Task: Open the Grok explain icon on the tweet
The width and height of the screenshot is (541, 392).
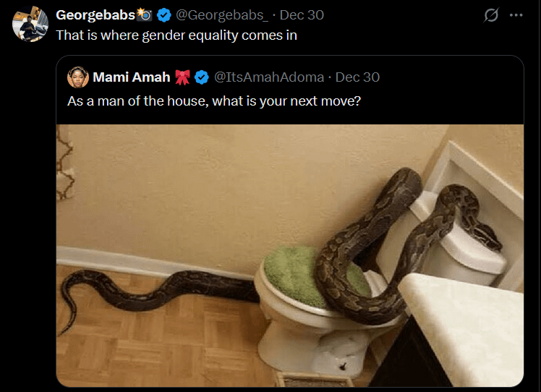Action: (x=491, y=14)
